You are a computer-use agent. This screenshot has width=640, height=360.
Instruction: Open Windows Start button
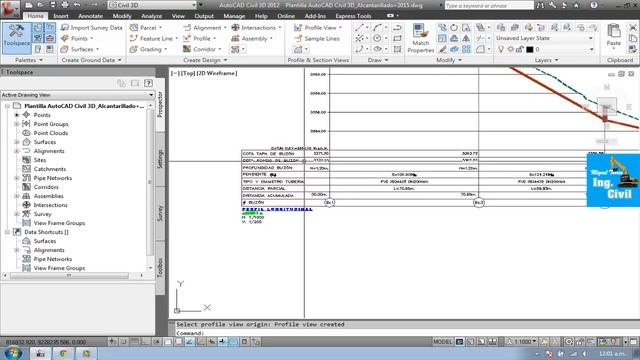click(13, 353)
